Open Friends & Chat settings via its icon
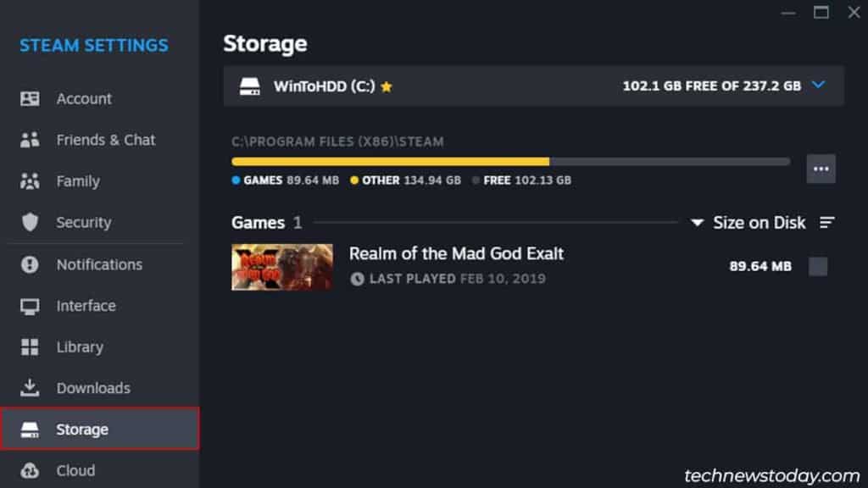The height and width of the screenshot is (488, 868). 31,140
